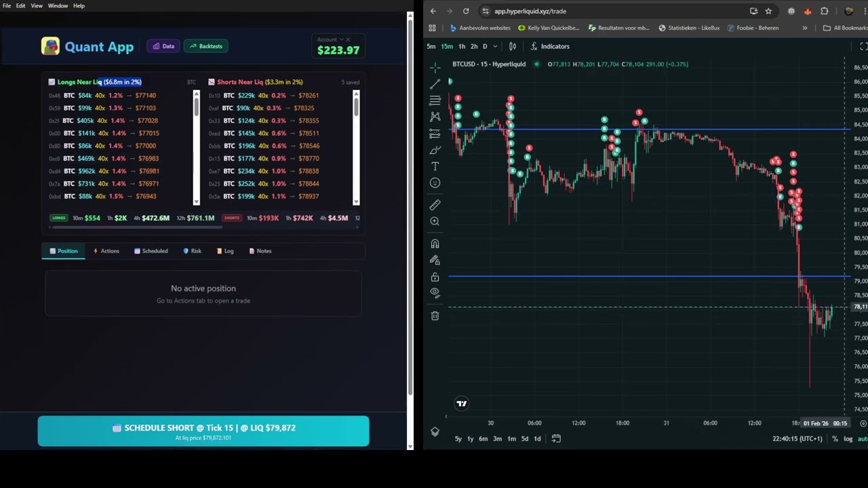Open the browser extensions puzzle icon
The image size is (868, 488).
pos(825,11)
